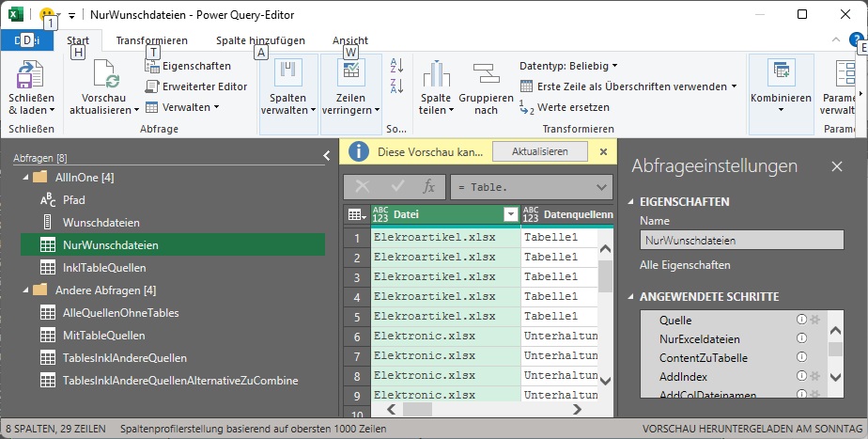The height and width of the screenshot is (439, 868).
Task: Open the Datentyp: Beliebig dropdown
Action: tap(568, 66)
